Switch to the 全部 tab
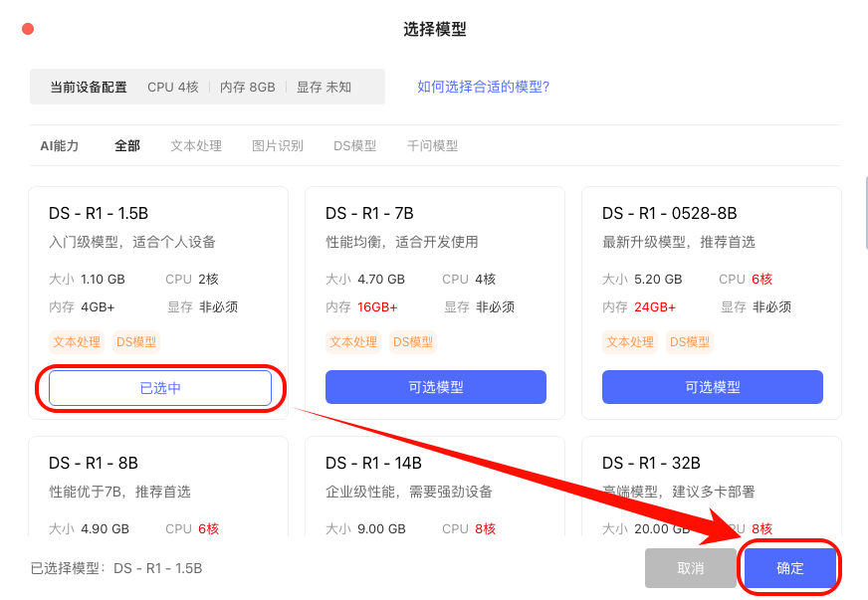This screenshot has height=600, width=868. point(127,145)
